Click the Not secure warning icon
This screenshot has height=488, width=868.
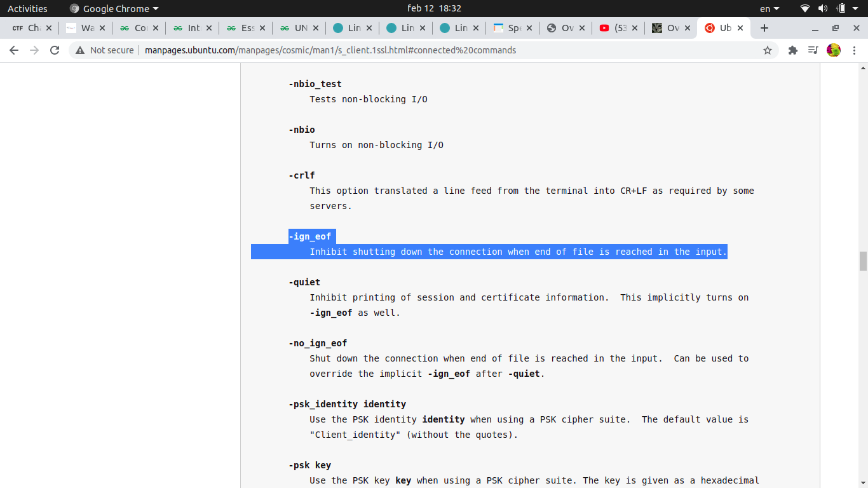[x=80, y=50]
